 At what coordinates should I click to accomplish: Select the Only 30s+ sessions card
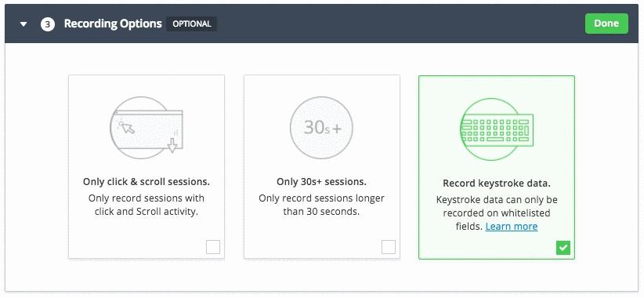pyautogui.click(x=321, y=167)
